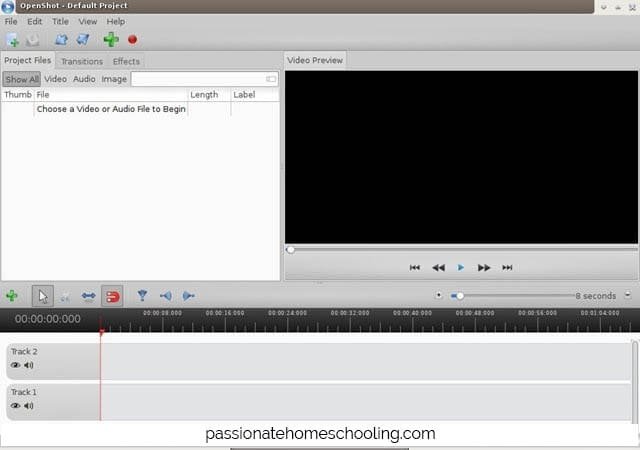Switch to the Project Files tab
This screenshot has height=450, width=640.
28,60
